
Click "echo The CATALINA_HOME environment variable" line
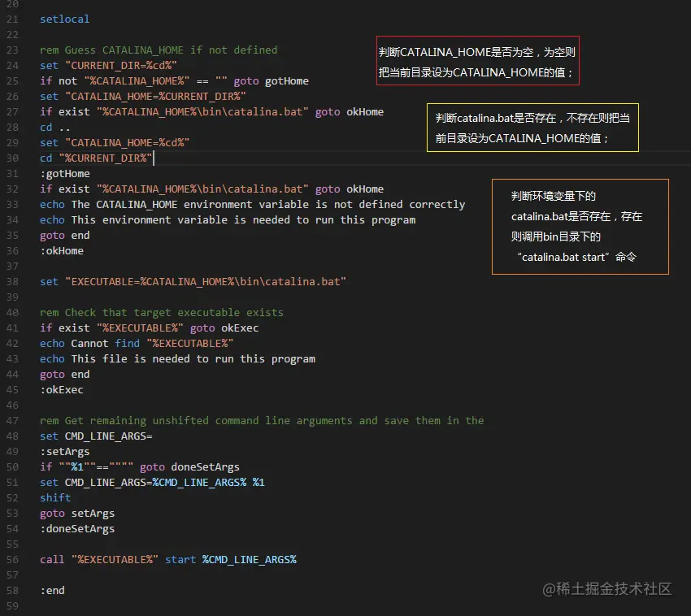(252, 205)
